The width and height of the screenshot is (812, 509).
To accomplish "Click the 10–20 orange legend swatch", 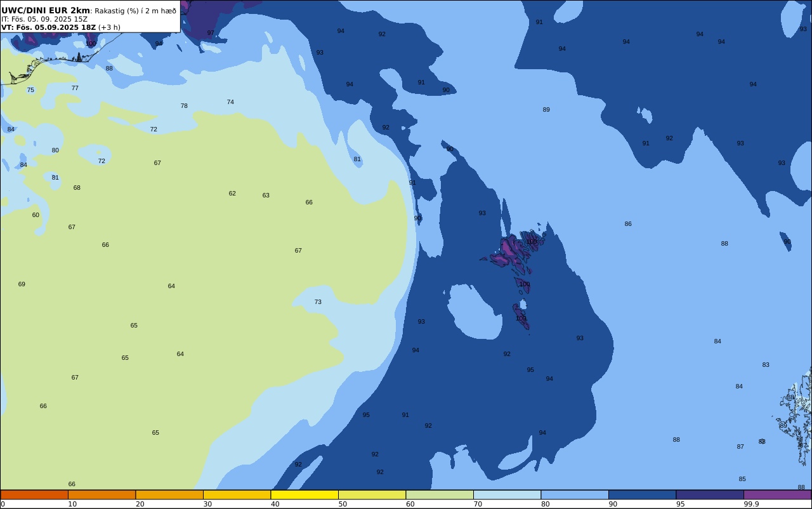I will click(x=101, y=494).
